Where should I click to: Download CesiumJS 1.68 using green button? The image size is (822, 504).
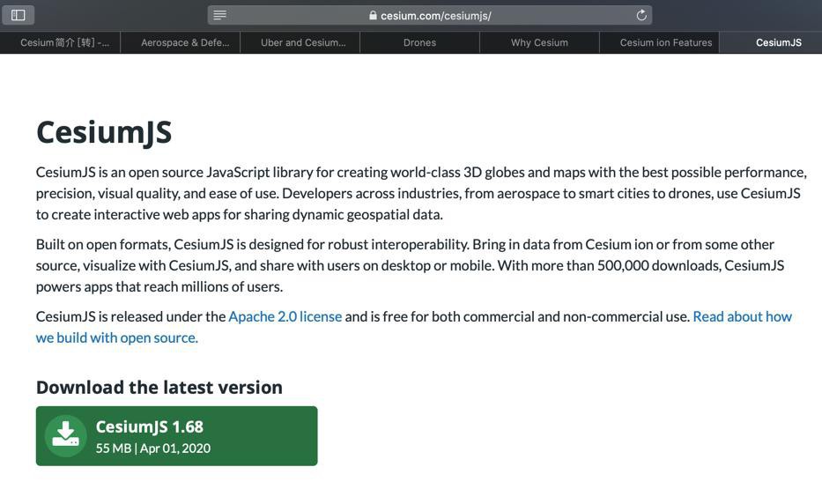click(x=176, y=436)
